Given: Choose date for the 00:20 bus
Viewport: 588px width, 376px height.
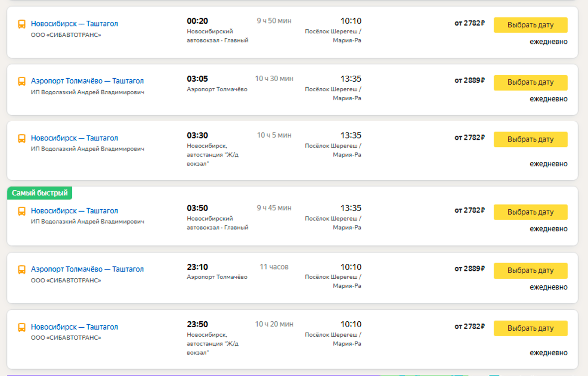Looking at the screenshot, I should coord(530,25).
